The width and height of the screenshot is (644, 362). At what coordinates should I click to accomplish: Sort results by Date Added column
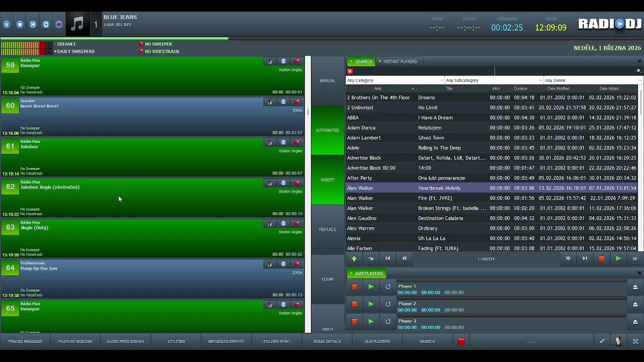coord(609,89)
